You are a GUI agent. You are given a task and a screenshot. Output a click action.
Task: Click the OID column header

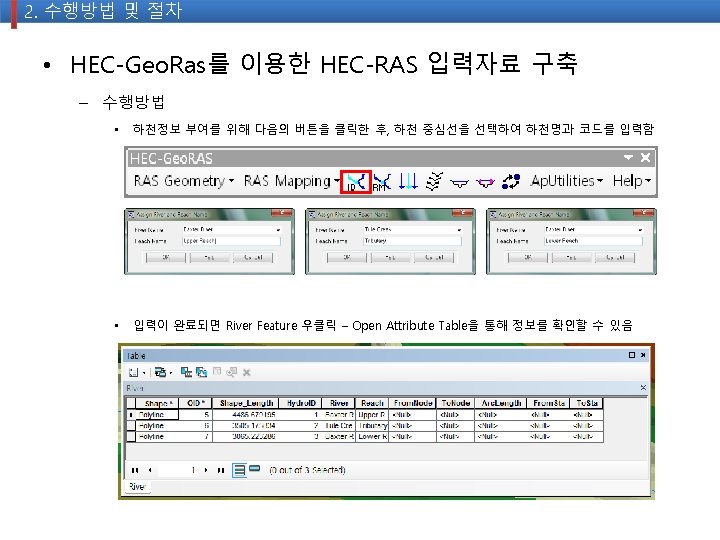[x=196, y=403]
